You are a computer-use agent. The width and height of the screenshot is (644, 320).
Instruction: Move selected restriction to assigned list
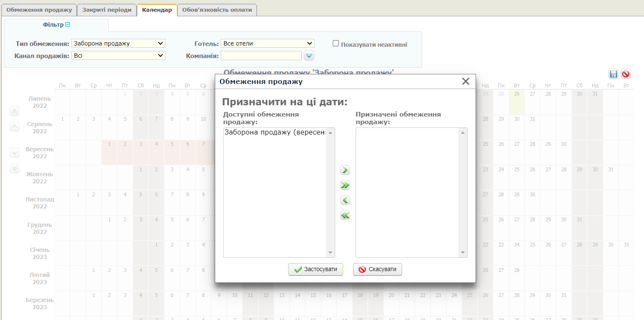tap(345, 170)
